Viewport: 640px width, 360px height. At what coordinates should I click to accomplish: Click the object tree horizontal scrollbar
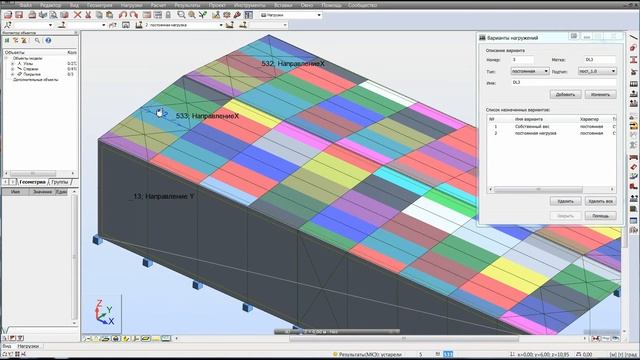click(39, 173)
